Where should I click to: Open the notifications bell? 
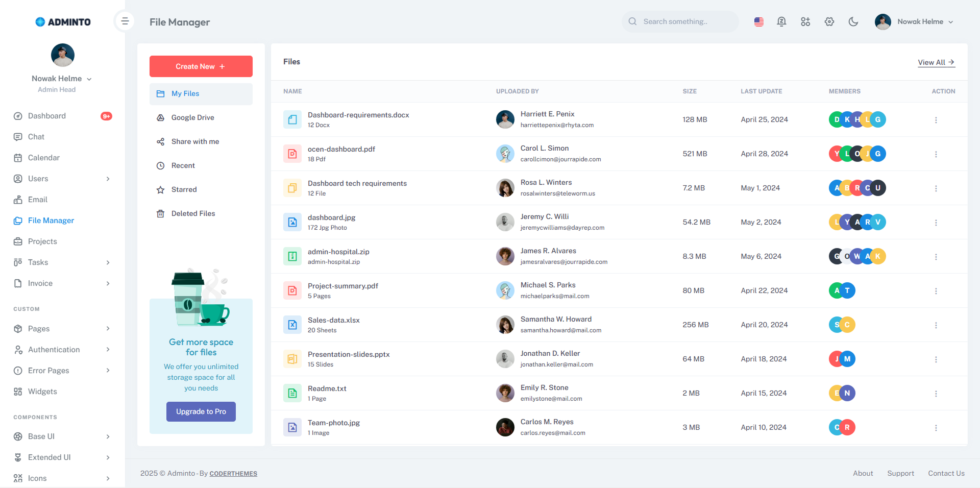[781, 21]
